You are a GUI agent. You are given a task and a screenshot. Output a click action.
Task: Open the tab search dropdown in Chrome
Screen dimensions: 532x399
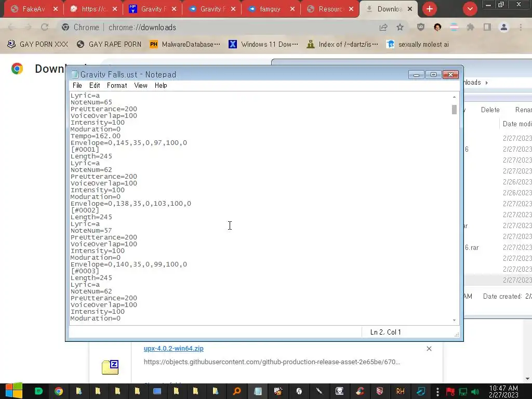[x=470, y=9]
